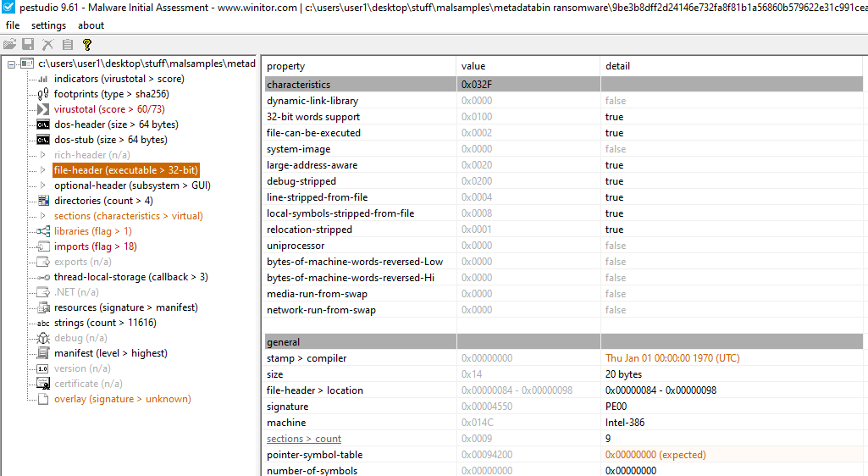
Task: Select libraries (flag > 1) node
Action: click(x=93, y=231)
